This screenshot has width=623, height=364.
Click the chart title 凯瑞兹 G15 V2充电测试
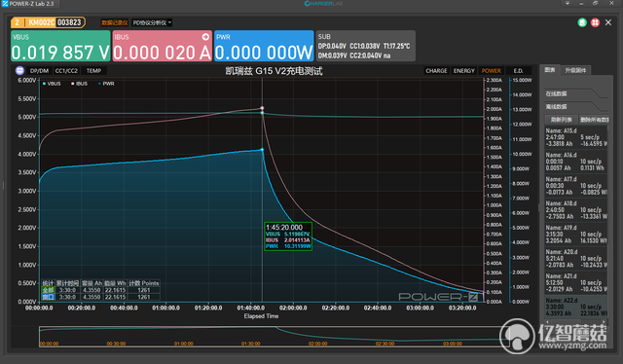pyautogui.click(x=274, y=71)
